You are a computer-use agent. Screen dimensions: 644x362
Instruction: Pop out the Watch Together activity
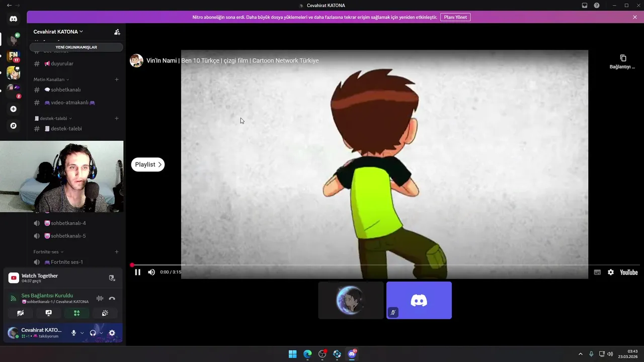tap(112, 278)
